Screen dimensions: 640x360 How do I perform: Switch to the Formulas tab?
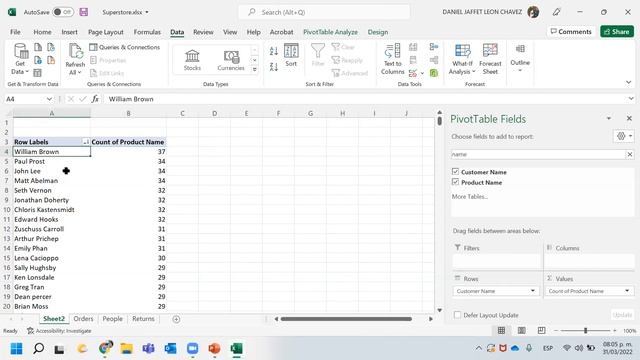[x=147, y=32]
